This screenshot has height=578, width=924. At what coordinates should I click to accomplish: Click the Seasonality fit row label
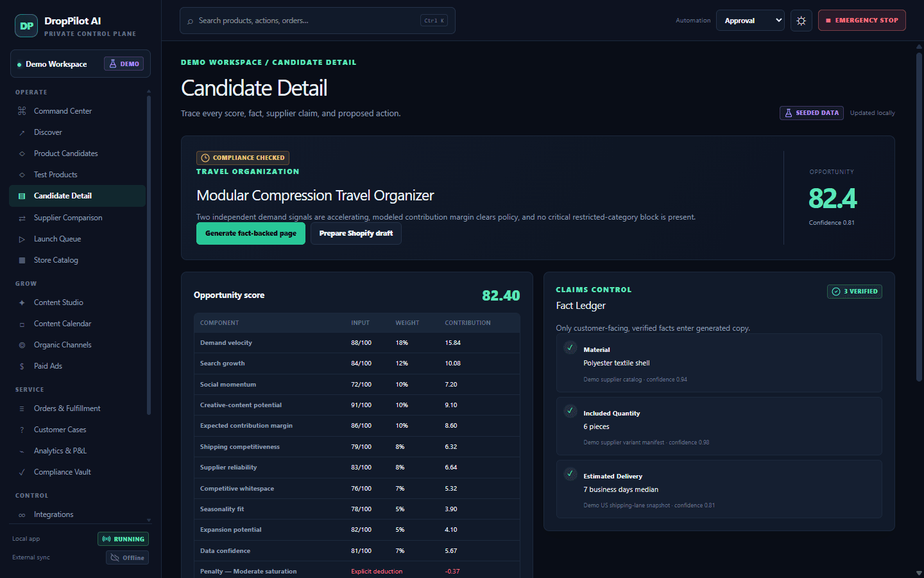coord(222,509)
